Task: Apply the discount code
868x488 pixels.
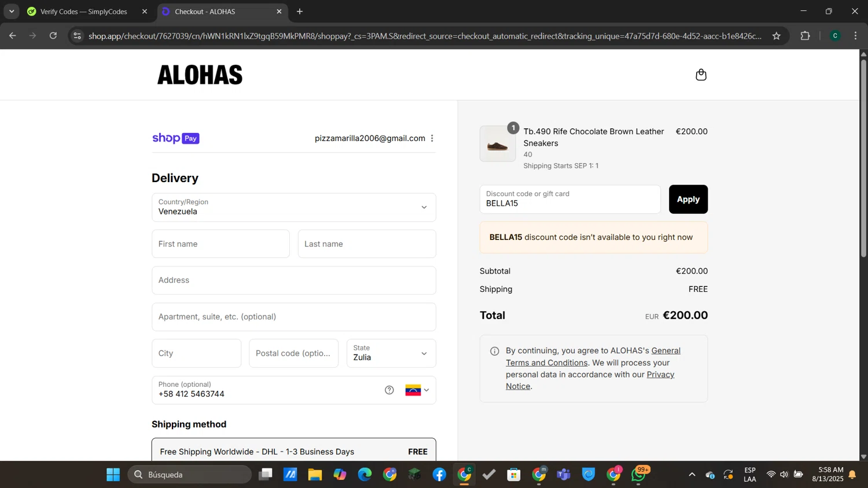Action: (688, 199)
